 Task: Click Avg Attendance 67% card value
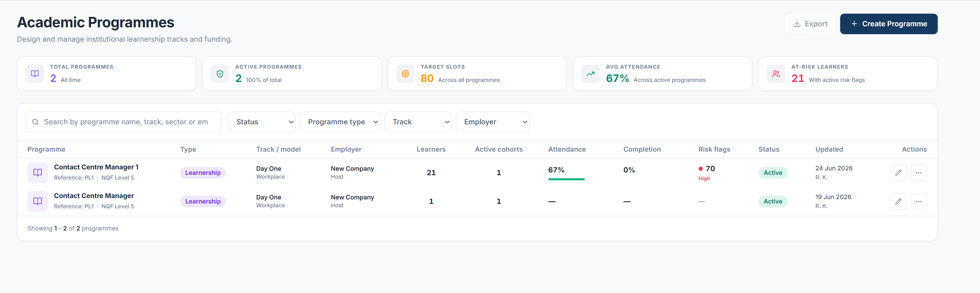pos(617,79)
